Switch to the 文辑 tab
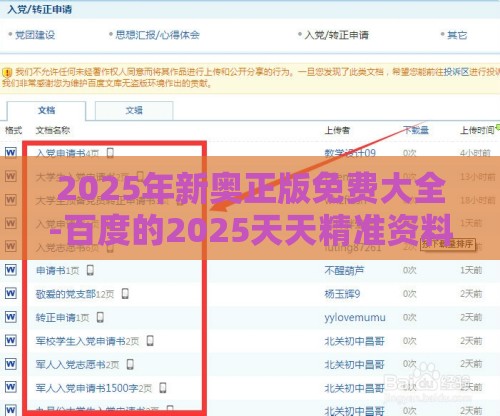This screenshot has width=500, height=416. (x=134, y=110)
